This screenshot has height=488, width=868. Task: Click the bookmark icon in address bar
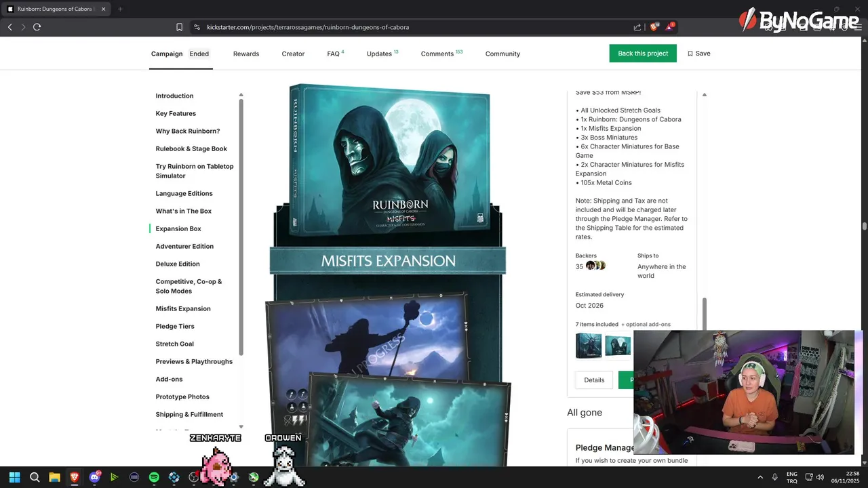click(x=179, y=27)
